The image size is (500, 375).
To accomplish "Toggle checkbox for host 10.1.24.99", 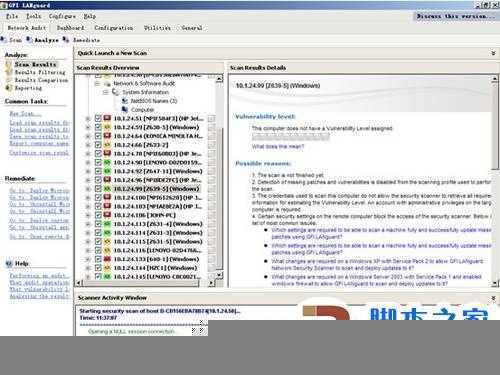I will click(x=98, y=189).
